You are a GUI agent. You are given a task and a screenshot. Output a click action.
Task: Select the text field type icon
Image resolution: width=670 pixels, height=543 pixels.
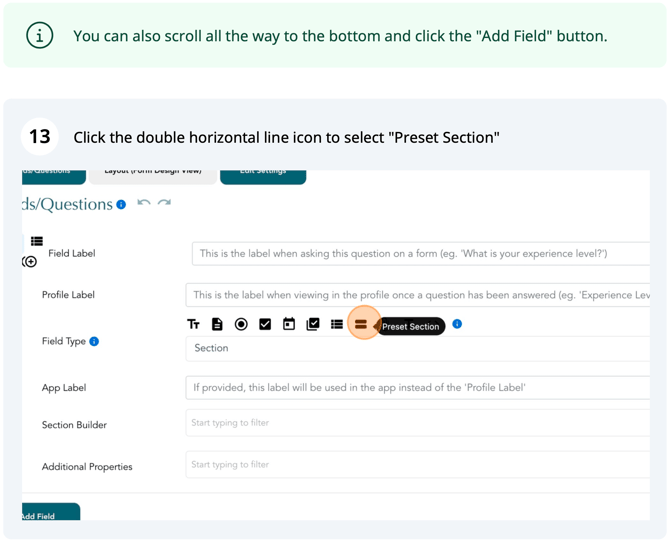coord(193,324)
